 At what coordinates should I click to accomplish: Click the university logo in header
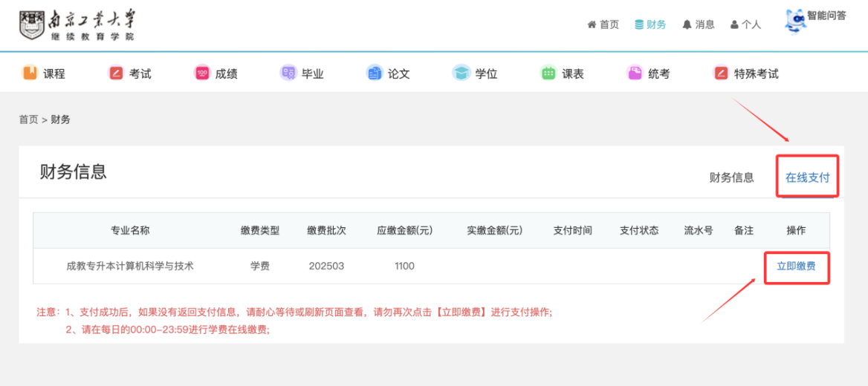click(x=77, y=24)
